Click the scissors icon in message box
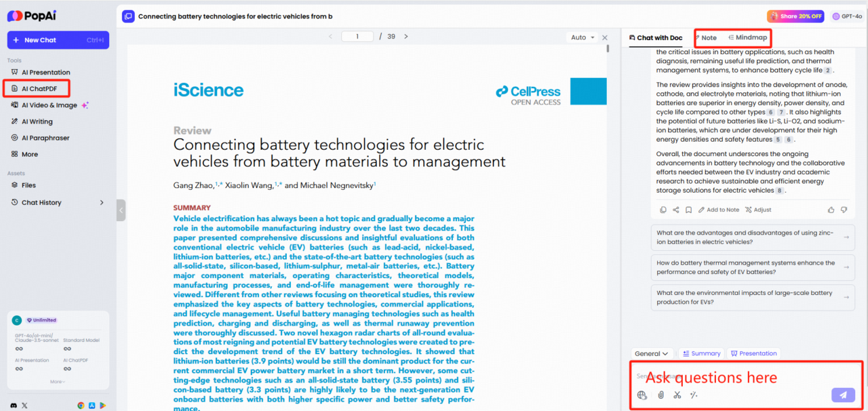Viewport: 868px width, 411px height. pyautogui.click(x=677, y=395)
